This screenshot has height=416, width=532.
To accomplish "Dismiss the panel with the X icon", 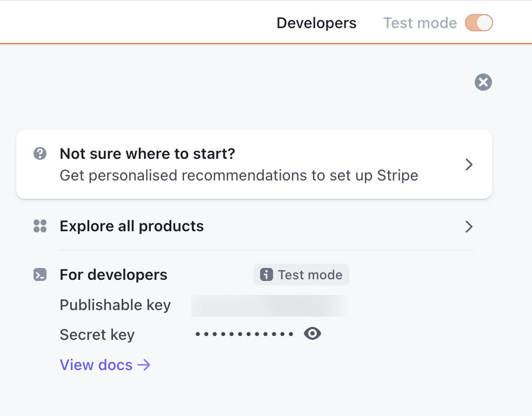I will point(483,82).
